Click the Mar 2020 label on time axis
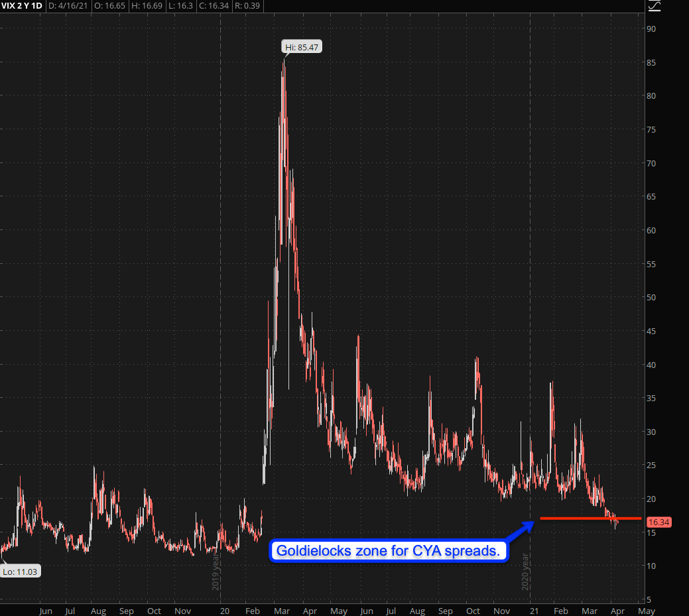This screenshot has height=616, width=689. [x=279, y=611]
